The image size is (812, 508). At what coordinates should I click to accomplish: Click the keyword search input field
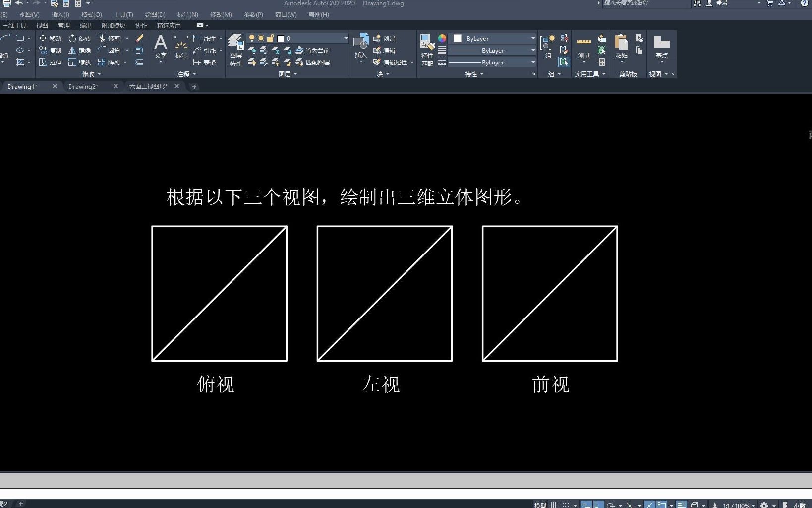[x=646, y=3]
